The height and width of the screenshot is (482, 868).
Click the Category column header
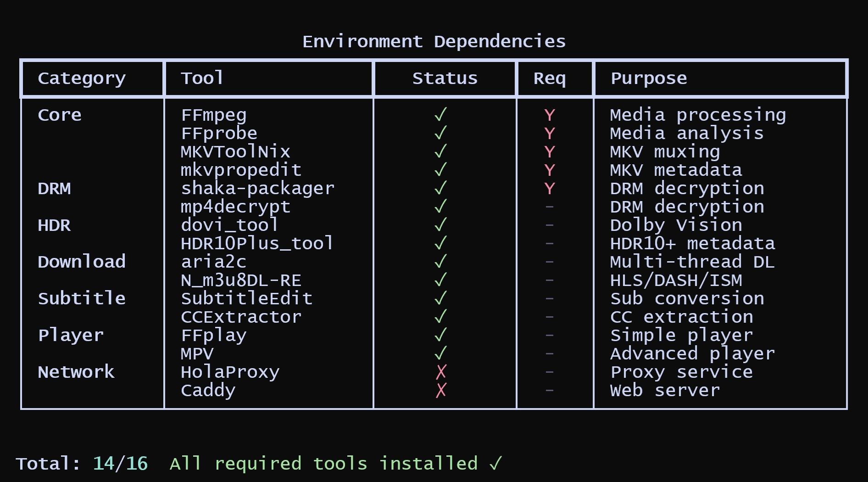pyautogui.click(x=82, y=78)
